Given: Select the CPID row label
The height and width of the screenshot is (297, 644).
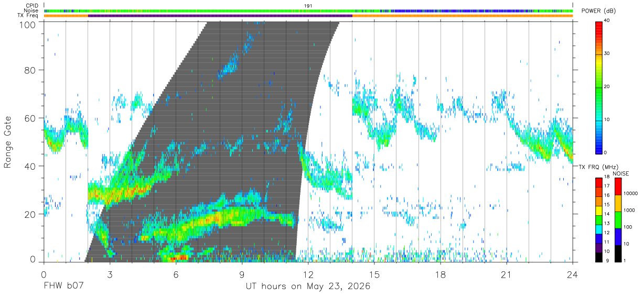Looking at the screenshot, I should coord(32,6).
